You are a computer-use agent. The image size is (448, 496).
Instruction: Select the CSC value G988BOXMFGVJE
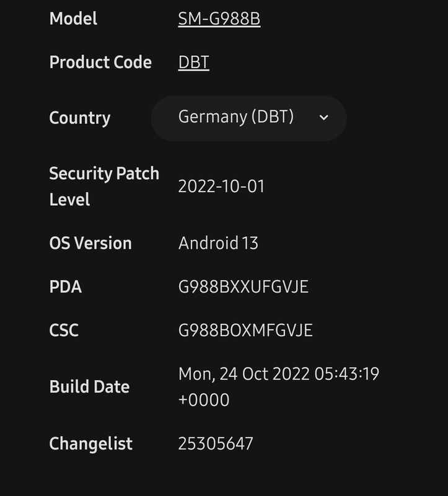245,330
